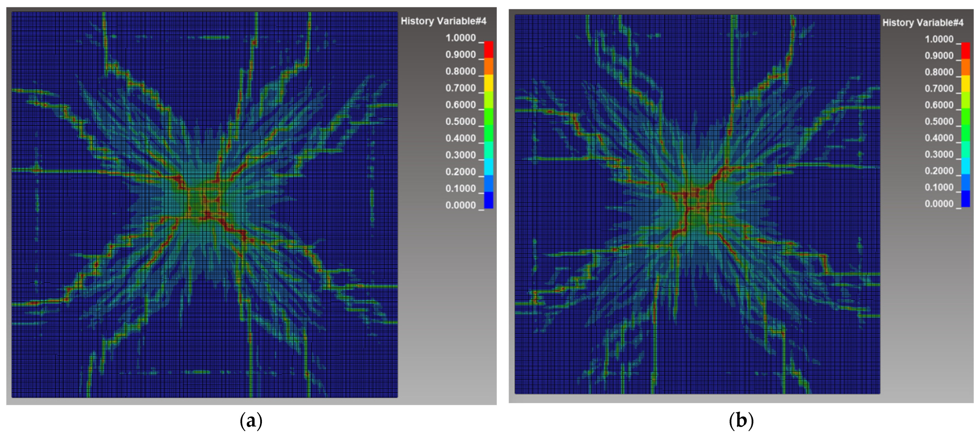Click the 0.0000 label in right legend
The image size is (980, 436).
[x=939, y=204]
